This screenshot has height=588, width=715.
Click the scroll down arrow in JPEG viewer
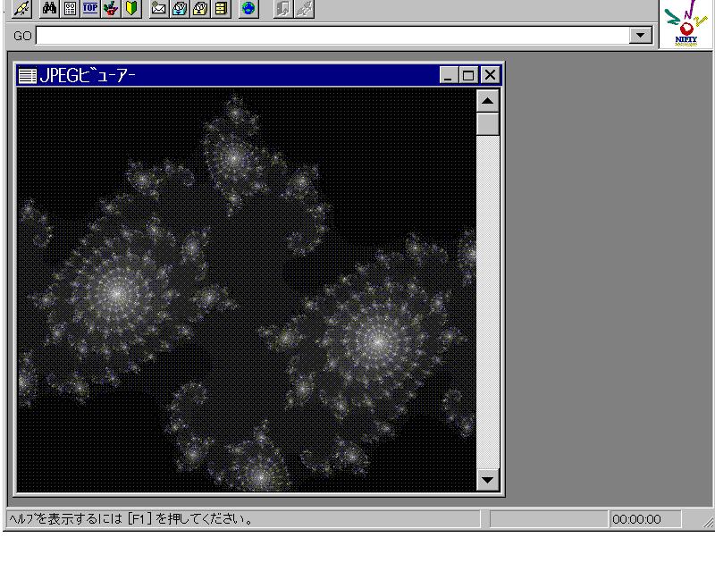[487, 480]
